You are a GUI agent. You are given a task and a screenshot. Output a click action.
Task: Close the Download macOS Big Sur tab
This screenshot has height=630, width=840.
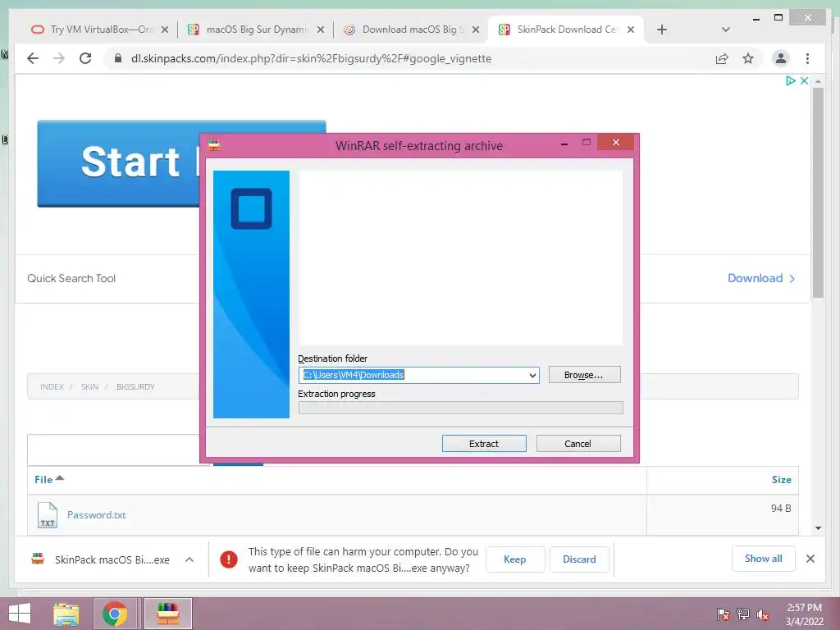(x=476, y=30)
